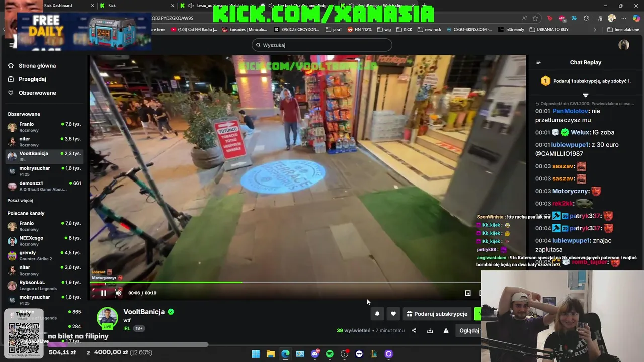The height and width of the screenshot is (362, 644).
Task: Open NEEXcsgo recommended channel
Action: [x=44, y=241]
